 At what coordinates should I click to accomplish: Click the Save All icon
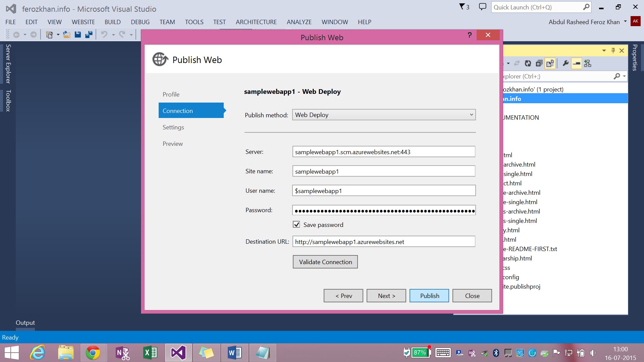click(89, 35)
